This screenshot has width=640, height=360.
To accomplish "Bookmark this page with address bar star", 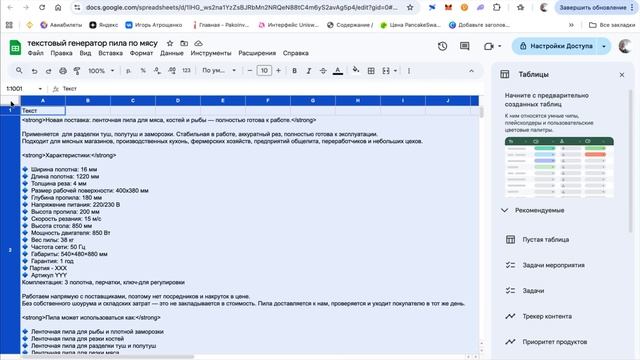I will 410,7.
